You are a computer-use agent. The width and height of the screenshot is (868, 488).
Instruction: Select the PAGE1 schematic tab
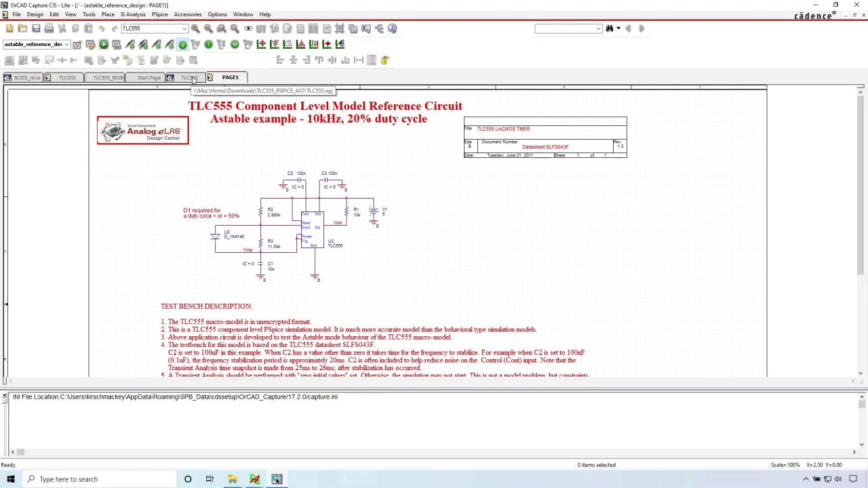227,77
